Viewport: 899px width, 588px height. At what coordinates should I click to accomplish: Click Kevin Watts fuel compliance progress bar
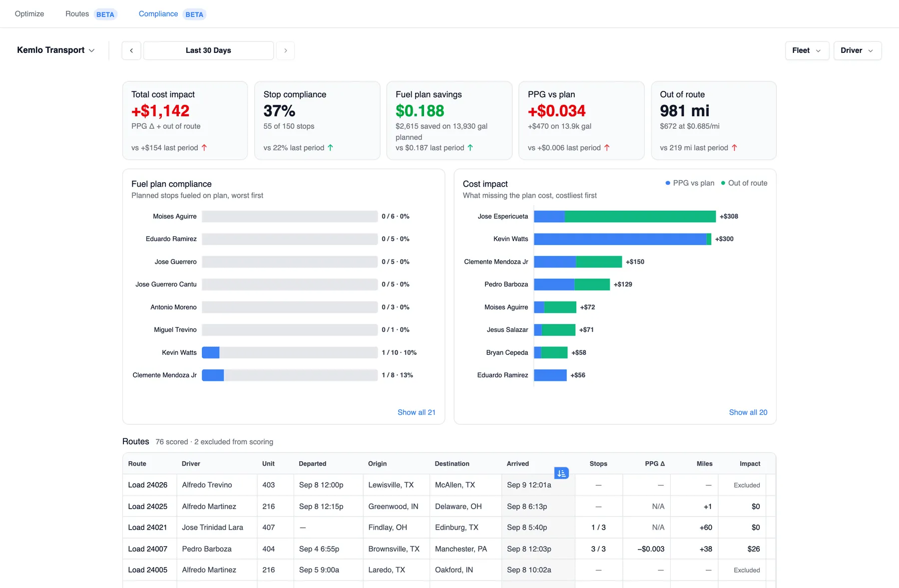click(290, 352)
